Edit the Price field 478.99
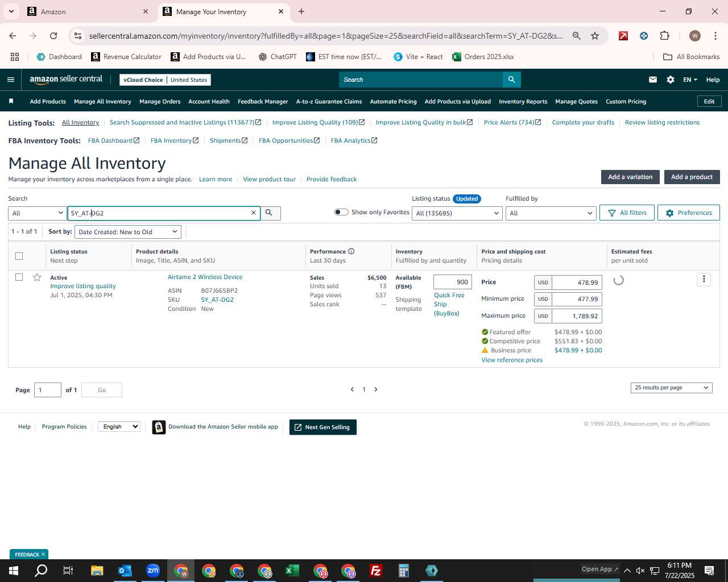 click(577, 282)
